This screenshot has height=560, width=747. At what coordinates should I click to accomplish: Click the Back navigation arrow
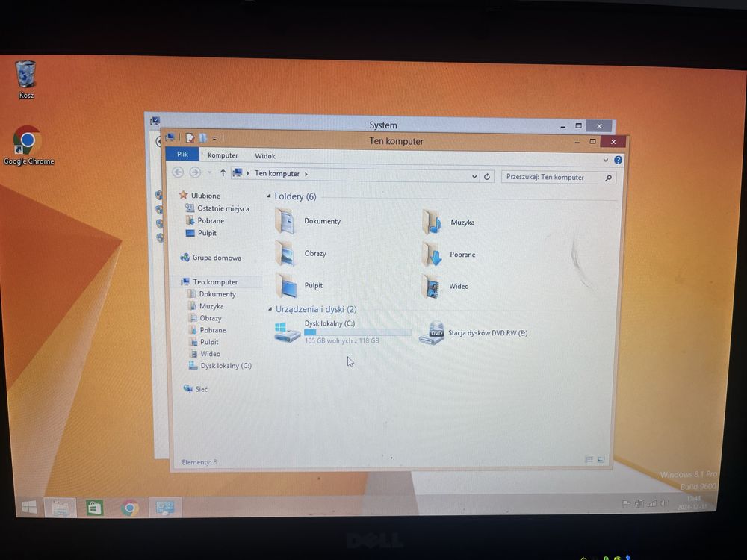(178, 172)
